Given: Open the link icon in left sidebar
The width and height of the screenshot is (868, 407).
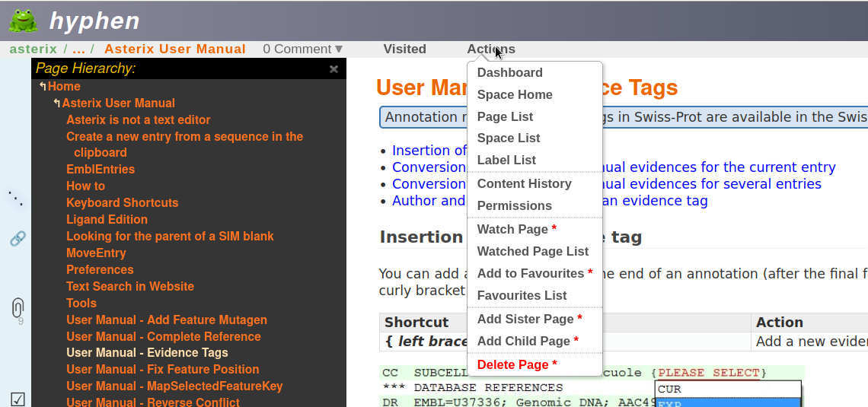Looking at the screenshot, I should click(18, 238).
